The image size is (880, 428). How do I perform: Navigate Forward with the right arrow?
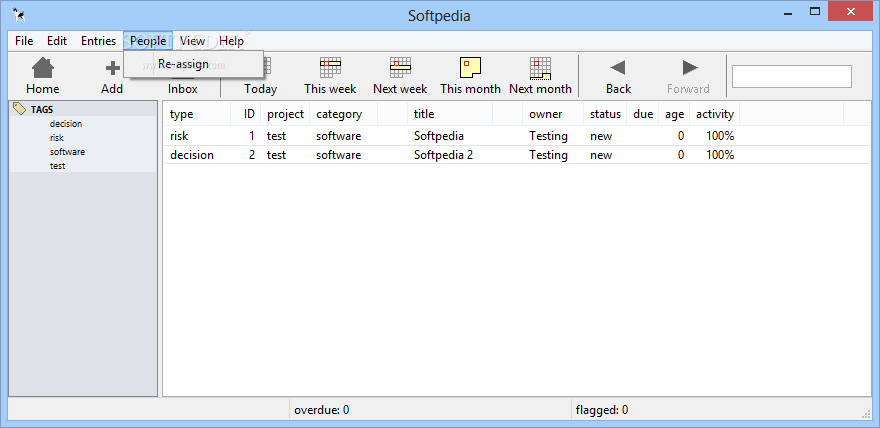click(689, 76)
